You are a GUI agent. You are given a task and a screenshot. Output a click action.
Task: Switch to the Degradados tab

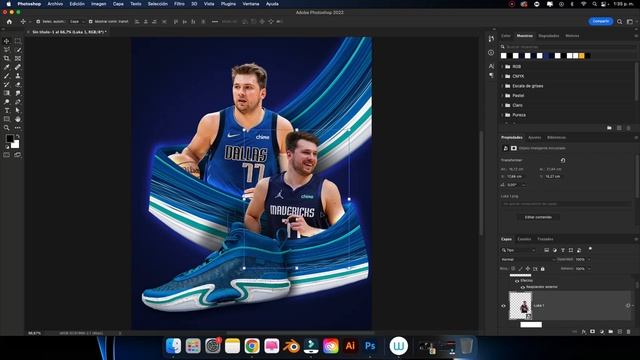tap(549, 36)
